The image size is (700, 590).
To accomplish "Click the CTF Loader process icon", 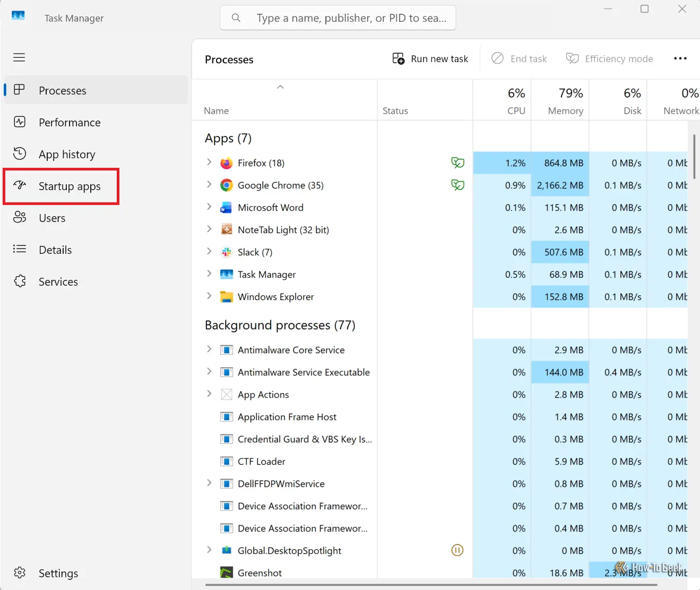I will 227,461.
